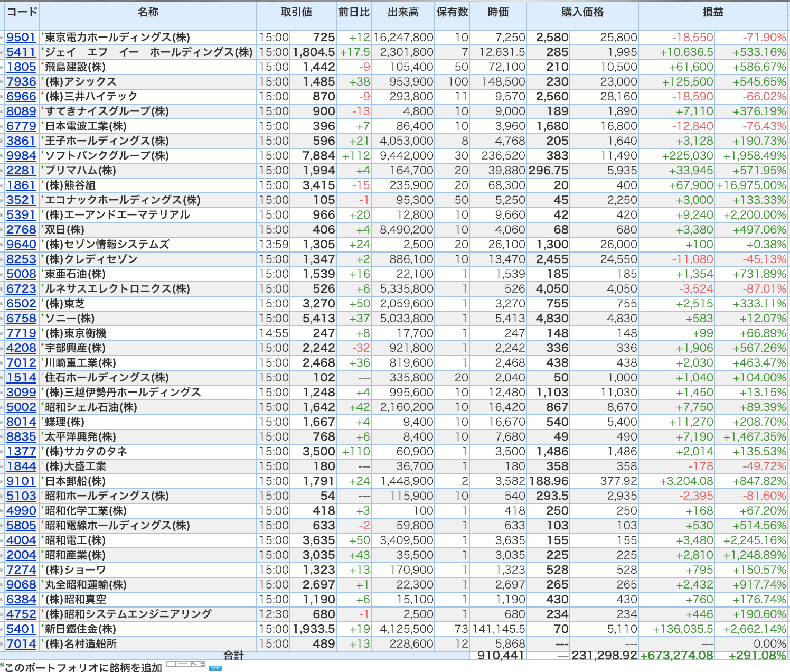Open stock code 7012 link
The width and height of the screenshot is (790, 672).
tap(21, 363)
